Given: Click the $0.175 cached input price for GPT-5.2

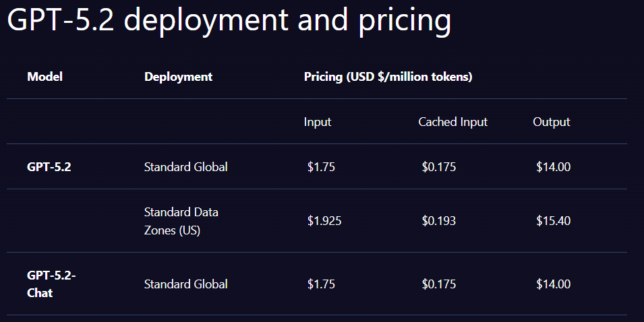Looking at the screenshot, I should tap(439, 167).
